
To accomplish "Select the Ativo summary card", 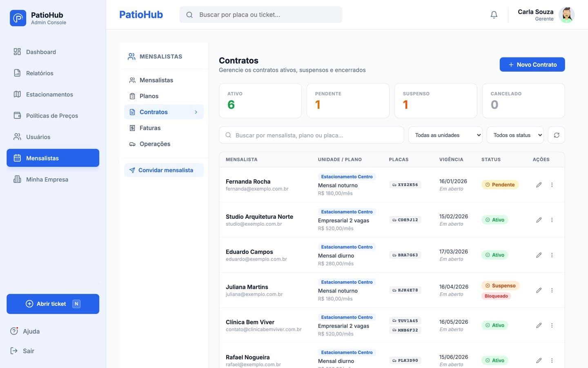I will click(260, 101).
